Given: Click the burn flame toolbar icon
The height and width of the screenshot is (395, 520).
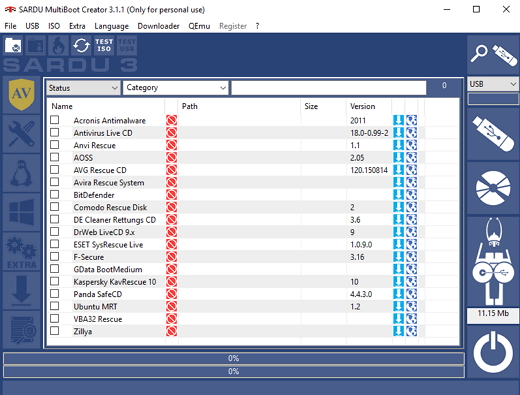Looking at the screenshot, I should (59, 45).
